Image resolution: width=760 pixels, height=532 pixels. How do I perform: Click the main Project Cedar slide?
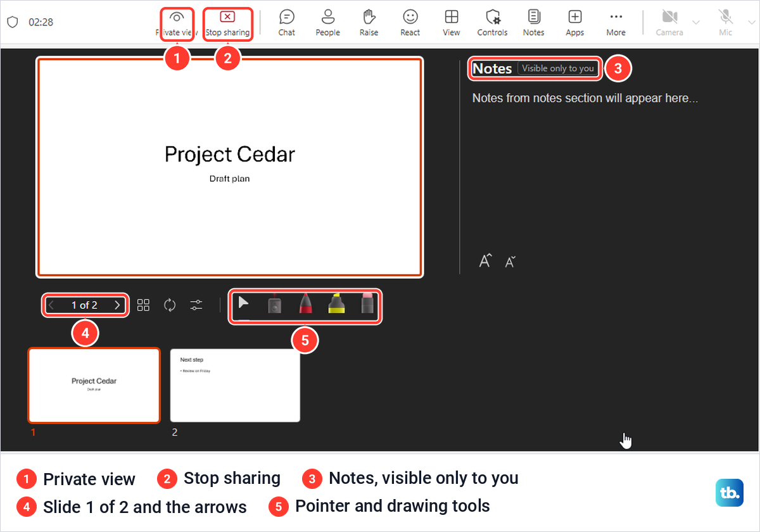pos(229,167)
